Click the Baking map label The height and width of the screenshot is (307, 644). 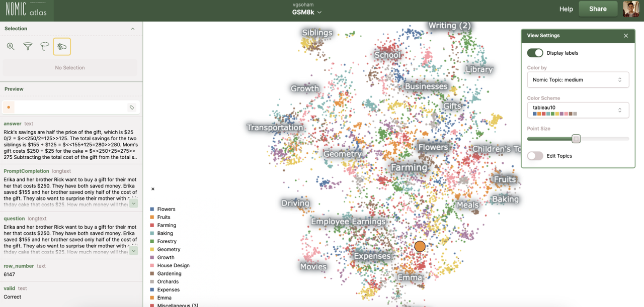(x=505, y=199)
